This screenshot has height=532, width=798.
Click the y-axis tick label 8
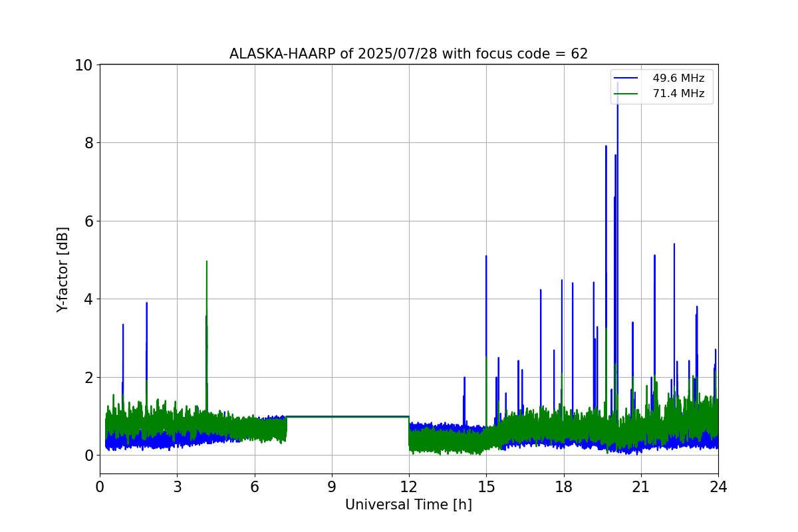click(88, 143)
